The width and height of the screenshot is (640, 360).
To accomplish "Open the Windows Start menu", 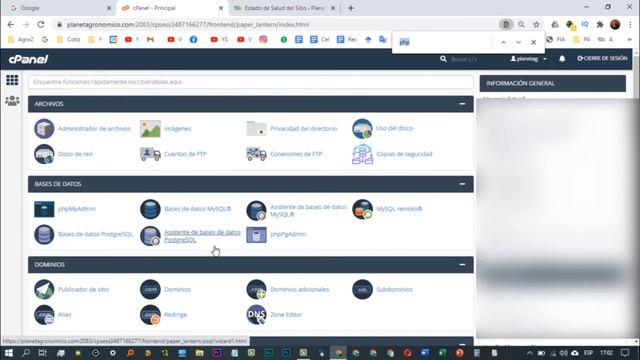I will tap(9, 353).
